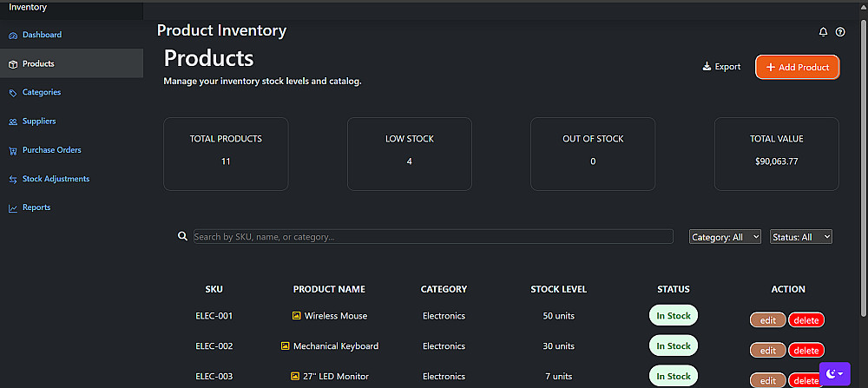Open the Status filter dropdown

[x=800, y=237]
